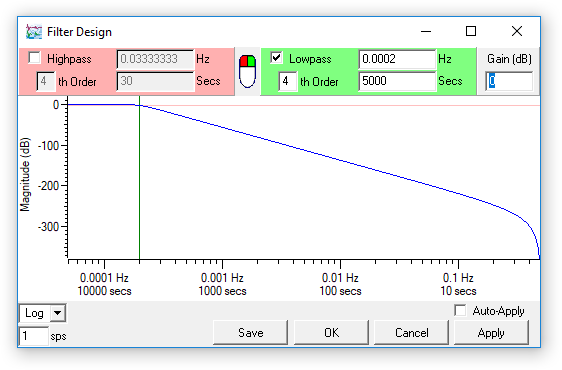This screenshot has width=562, height=370.
Task: Enable the Highpass filter checkbox
Action: (34, 58)
